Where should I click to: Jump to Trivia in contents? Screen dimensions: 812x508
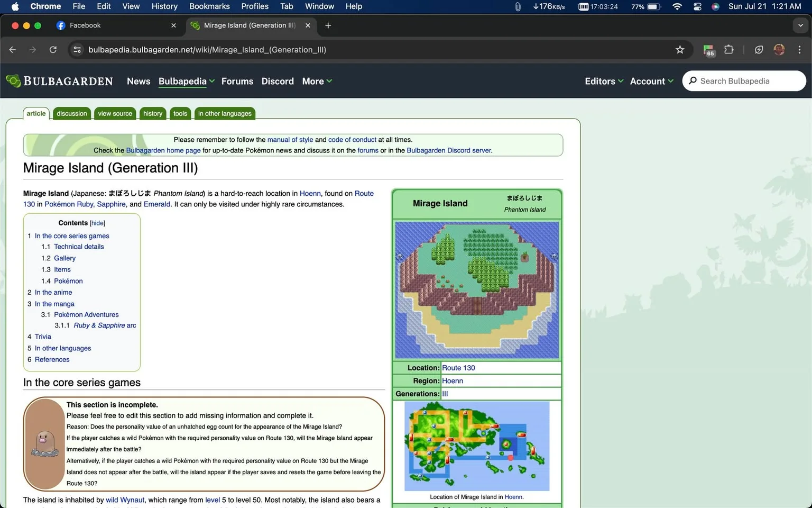[43, 337]
